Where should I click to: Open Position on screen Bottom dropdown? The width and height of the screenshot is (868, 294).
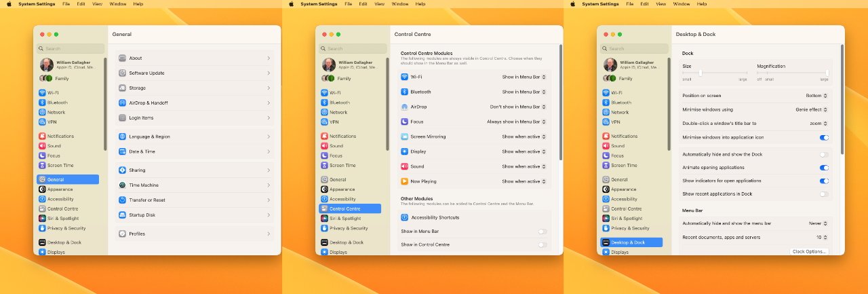(x=816, y=96)
